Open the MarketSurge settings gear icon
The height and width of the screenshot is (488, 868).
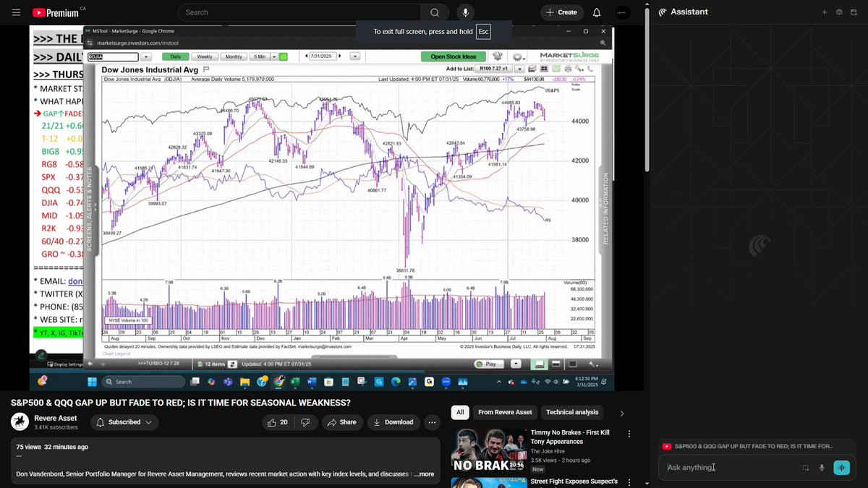tap(518, 56)
